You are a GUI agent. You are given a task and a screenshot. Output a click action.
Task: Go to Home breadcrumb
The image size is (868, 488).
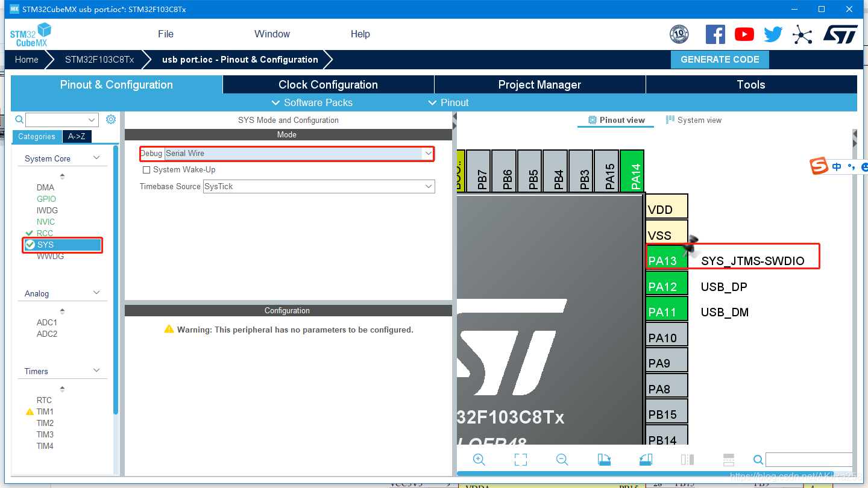pyautogui.click(x=27, y=60)
